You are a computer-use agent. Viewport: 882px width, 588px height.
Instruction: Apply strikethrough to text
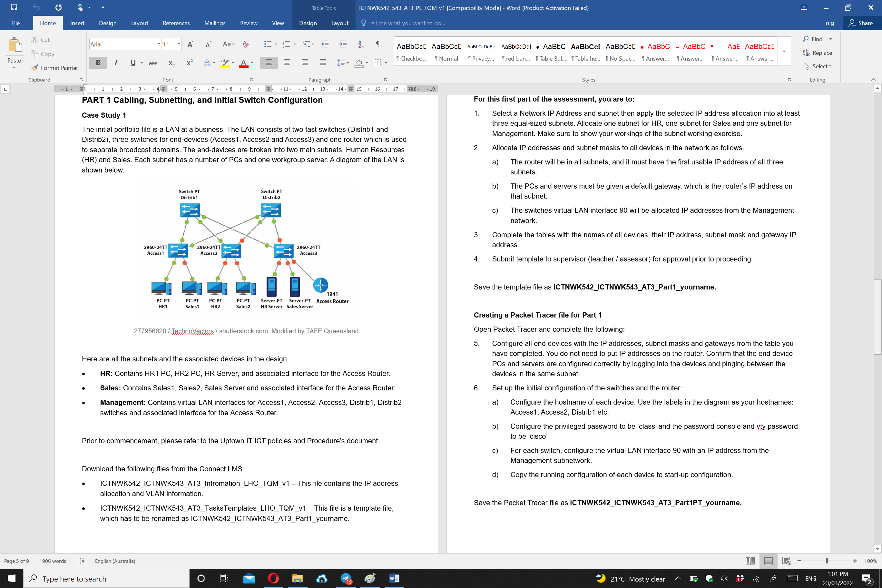click(153, 63)
